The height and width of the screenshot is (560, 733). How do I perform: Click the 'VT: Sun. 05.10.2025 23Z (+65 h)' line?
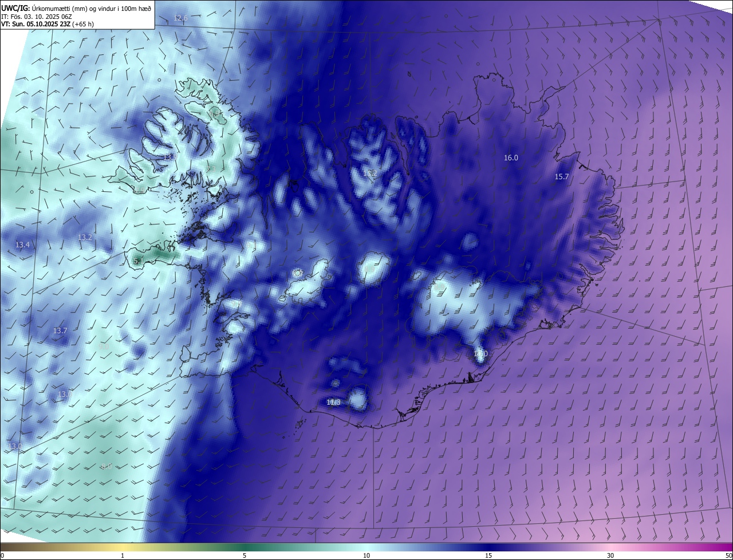[x=48, y=24]
